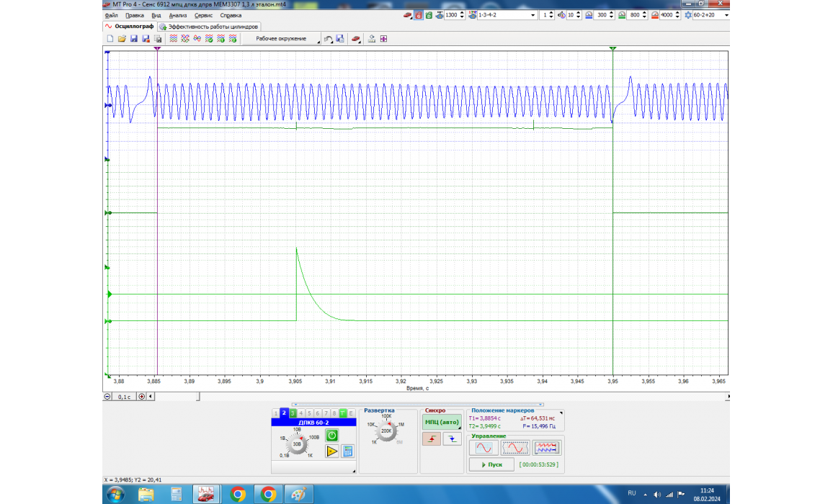Viewport: 833px width, 504px height.
Task: Click the multi-channel waveform view icon
Action: pyautogui.click(x=548, y=448)
